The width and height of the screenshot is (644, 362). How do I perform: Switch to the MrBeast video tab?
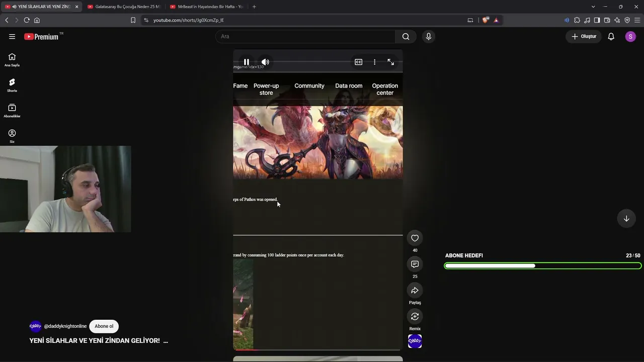(206, 7)
